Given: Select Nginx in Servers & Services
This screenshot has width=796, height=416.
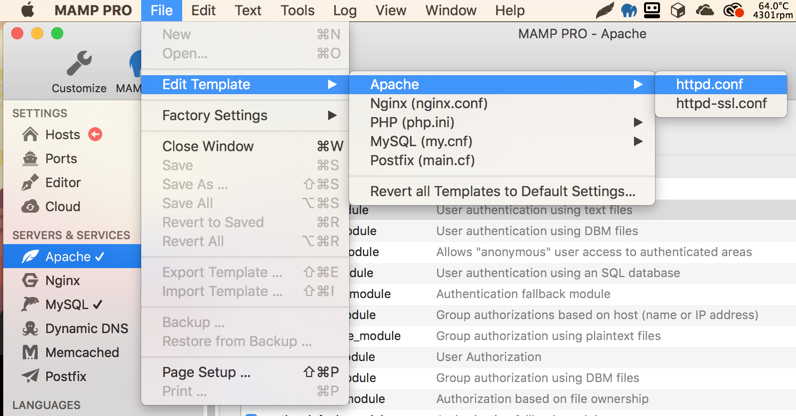Looking at the screenshot, I should pyautogui.click(x=62, y=280).
